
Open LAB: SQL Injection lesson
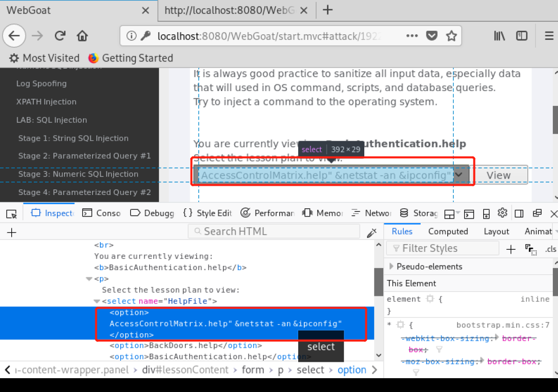52,120
